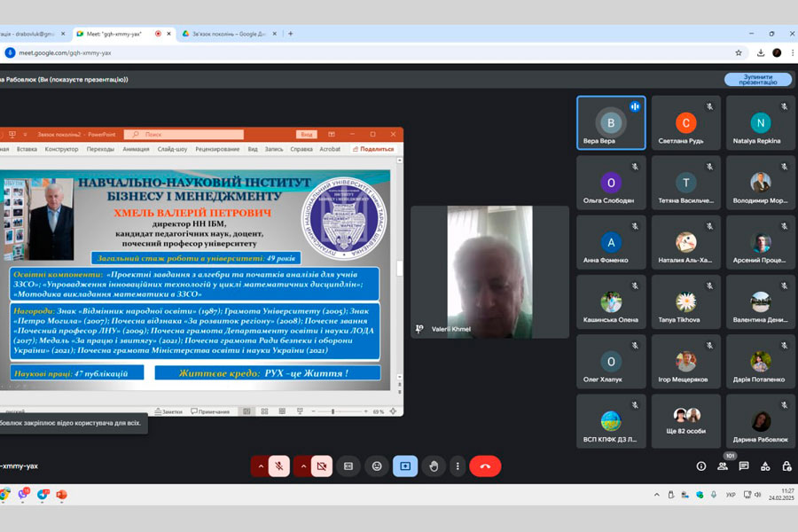Open the Переходы ribbon tab
The image size is (798, 532).
pos(100,149)
